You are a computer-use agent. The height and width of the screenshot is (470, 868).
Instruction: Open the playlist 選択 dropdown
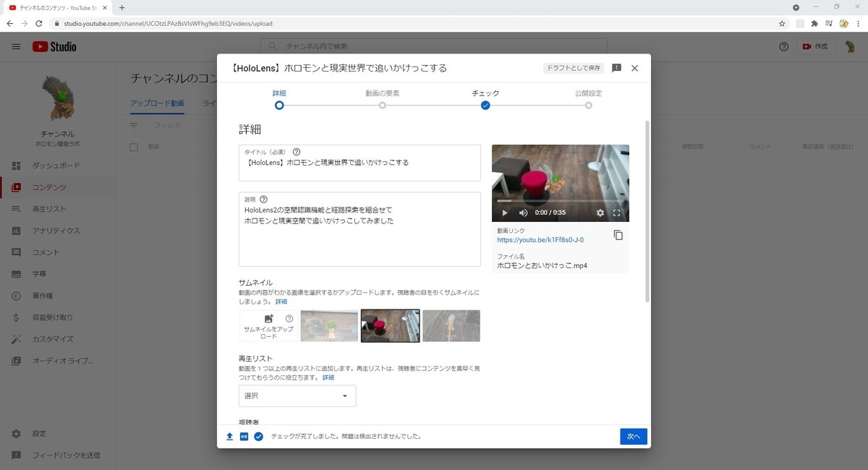(297, 396)
